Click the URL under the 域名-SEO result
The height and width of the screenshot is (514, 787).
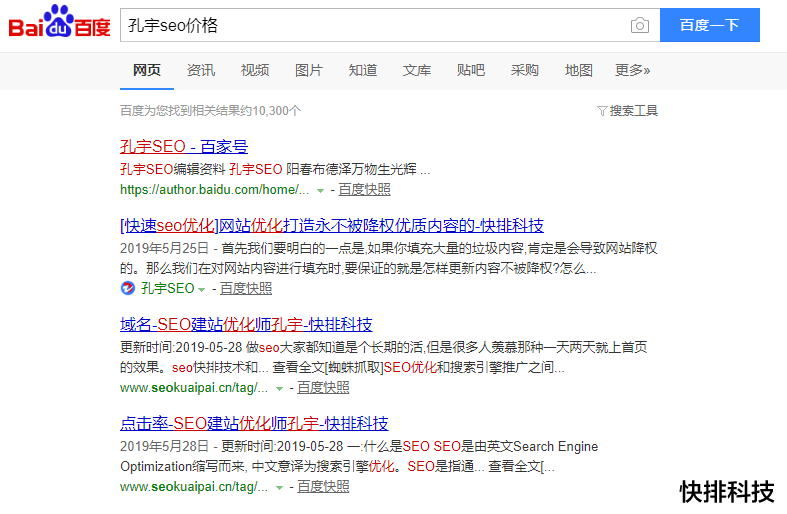[194, 388]
